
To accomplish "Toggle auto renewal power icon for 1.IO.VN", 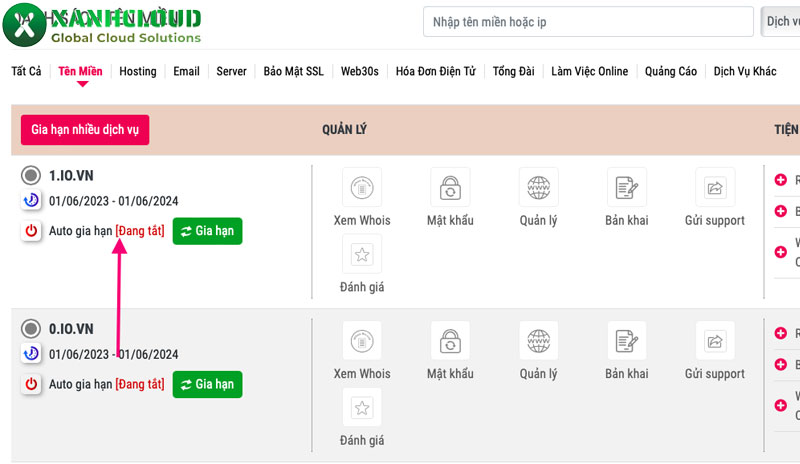I will pyautogui.click(x=31, y=231).
